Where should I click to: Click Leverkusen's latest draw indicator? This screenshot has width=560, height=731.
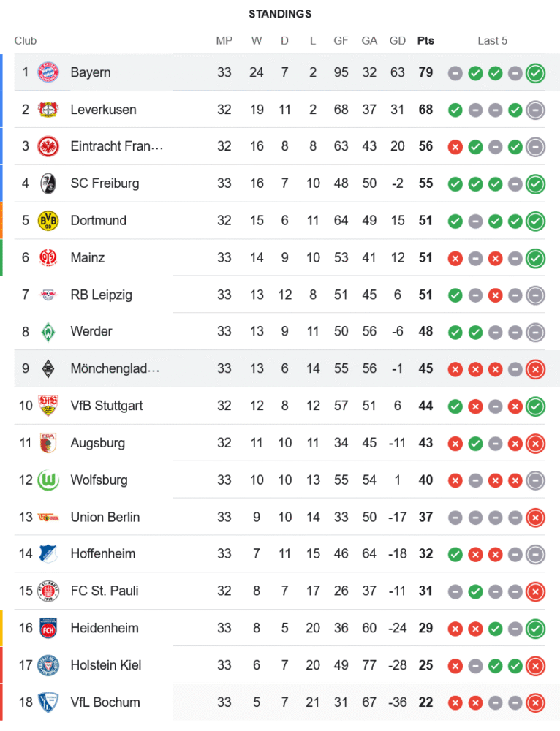[535, 110]
